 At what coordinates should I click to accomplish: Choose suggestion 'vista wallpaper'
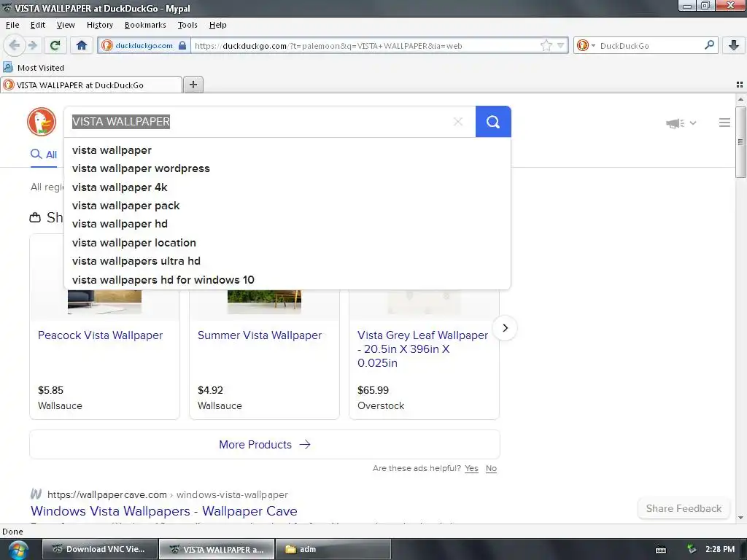pyautogui.click(x=287, y=150)
